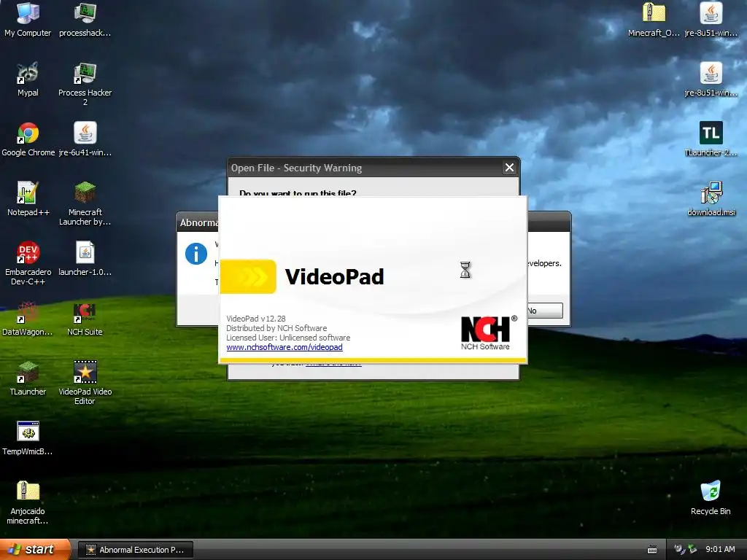Launch Google Chrome shortcut
The width and height of the screenshot is (747, 560).
pos(28,139)
